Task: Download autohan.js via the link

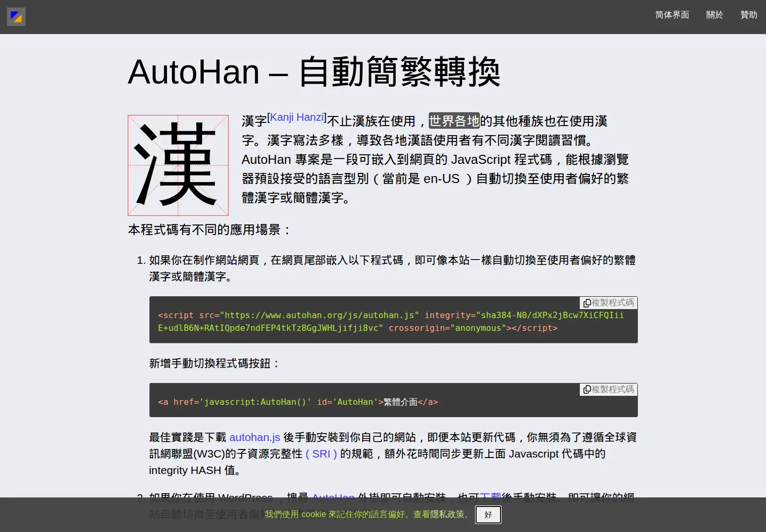Action: [255, 437]
